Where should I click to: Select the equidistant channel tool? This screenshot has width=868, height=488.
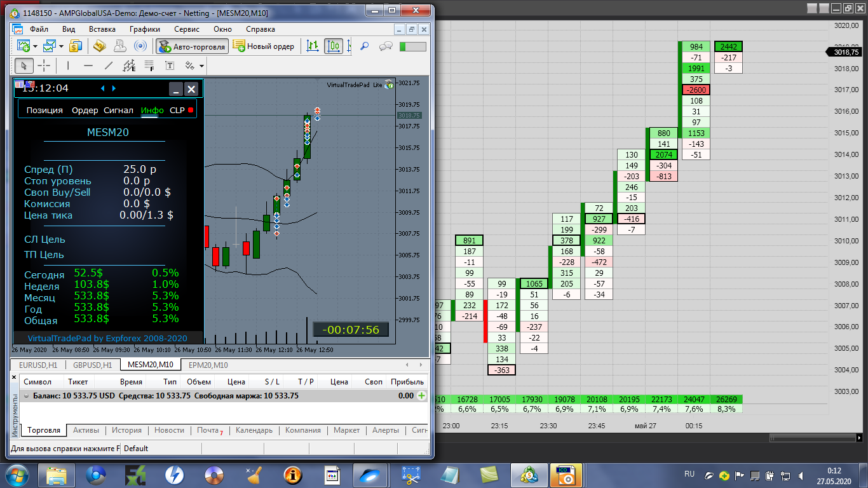129,65
